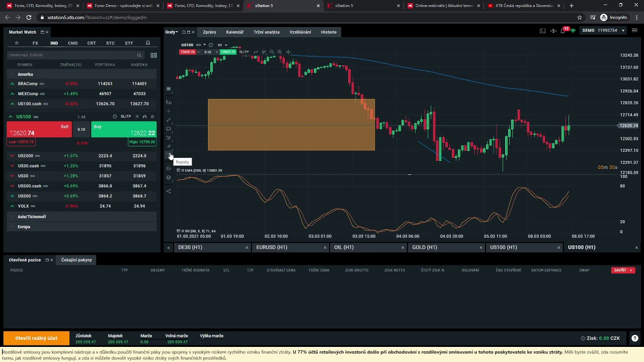Click the share chart icon
This screenshot has width=644, height=362.
[169, 191]
